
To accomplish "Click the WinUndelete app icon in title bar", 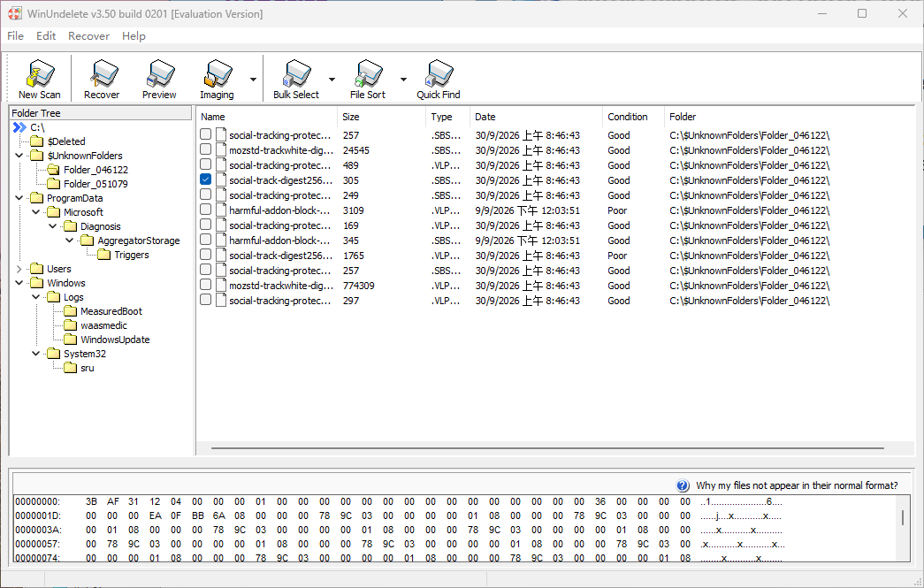I will (x=15, y=13).
